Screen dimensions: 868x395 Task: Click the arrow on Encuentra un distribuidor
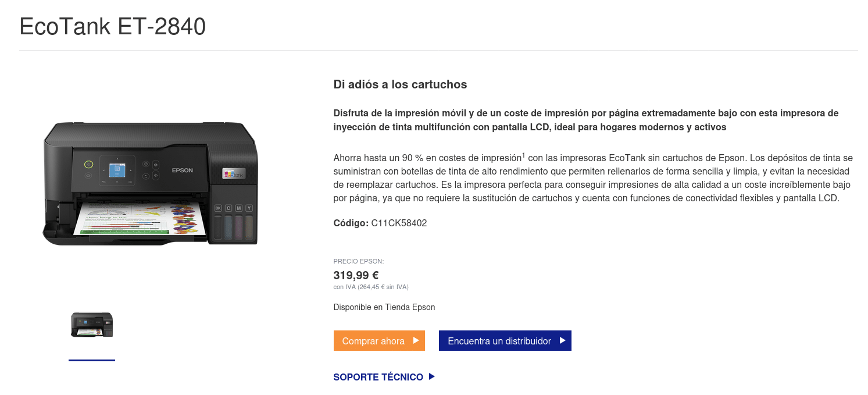point(562,341)
